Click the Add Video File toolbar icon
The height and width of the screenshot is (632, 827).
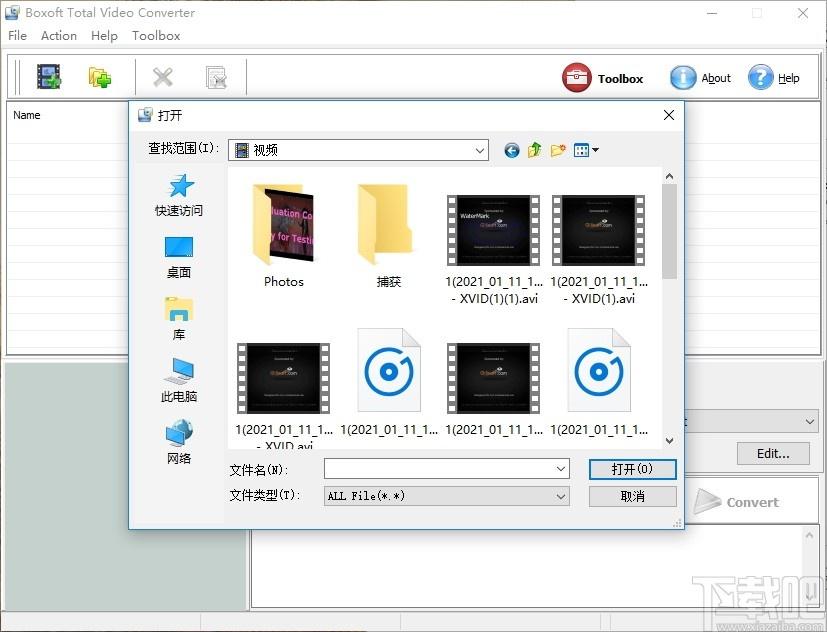pos(49,77)
